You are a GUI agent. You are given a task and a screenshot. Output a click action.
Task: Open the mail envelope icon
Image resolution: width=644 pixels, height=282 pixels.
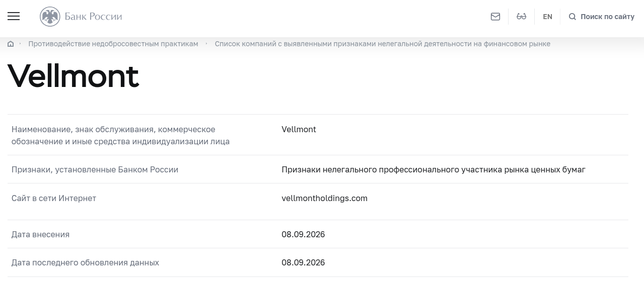coord(495,17)
